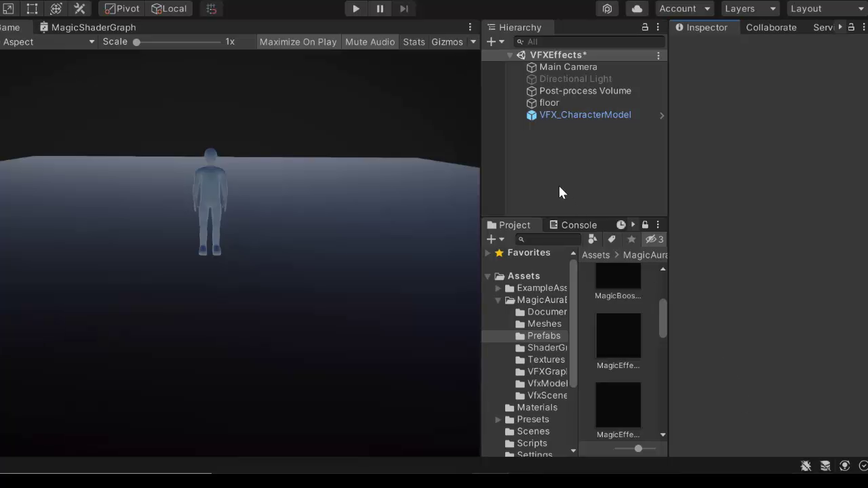Select the Transform tool
The image size is (868, 488).
pyautogui.click(x=56, y=9)
